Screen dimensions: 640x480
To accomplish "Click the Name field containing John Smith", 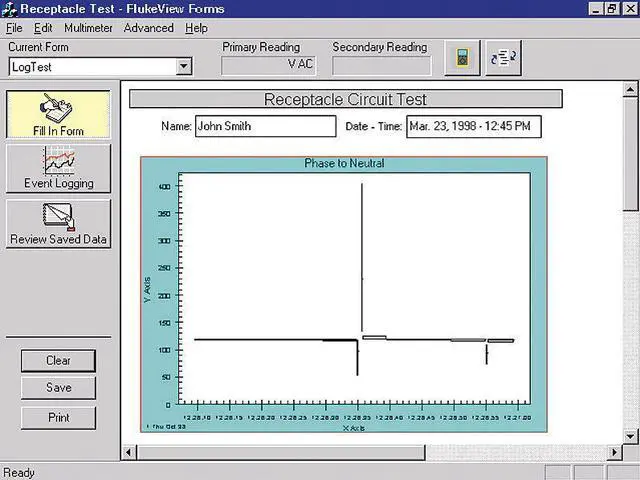I will 264,126.
